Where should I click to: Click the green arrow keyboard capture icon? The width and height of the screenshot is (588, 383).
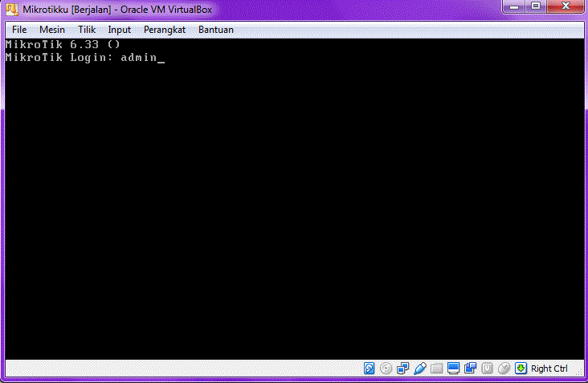[x=521, y=369]
